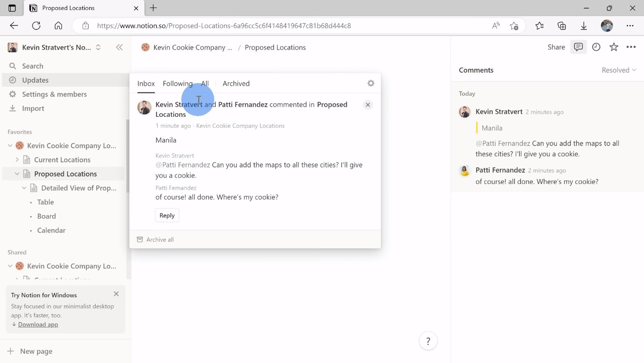Open workspace switcher Kevin Stratvert's Notion
The width and height of the screenshot is (644, 363).
point(55,47)
